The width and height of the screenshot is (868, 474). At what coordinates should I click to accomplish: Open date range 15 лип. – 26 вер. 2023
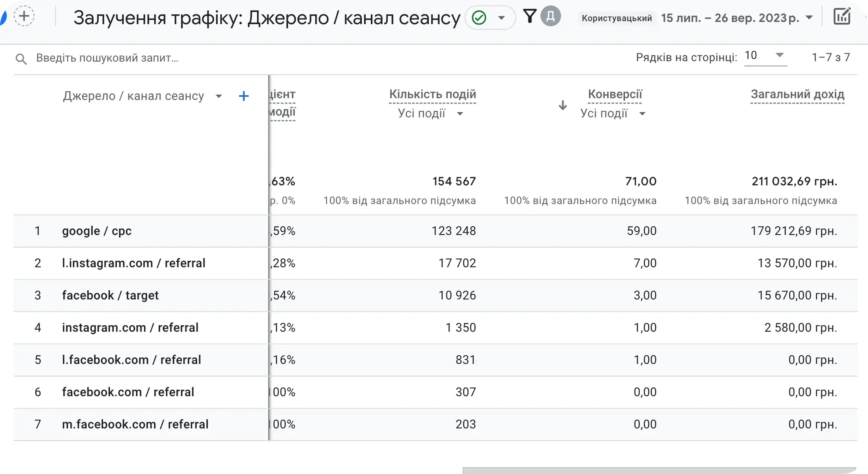pos(737,18)
